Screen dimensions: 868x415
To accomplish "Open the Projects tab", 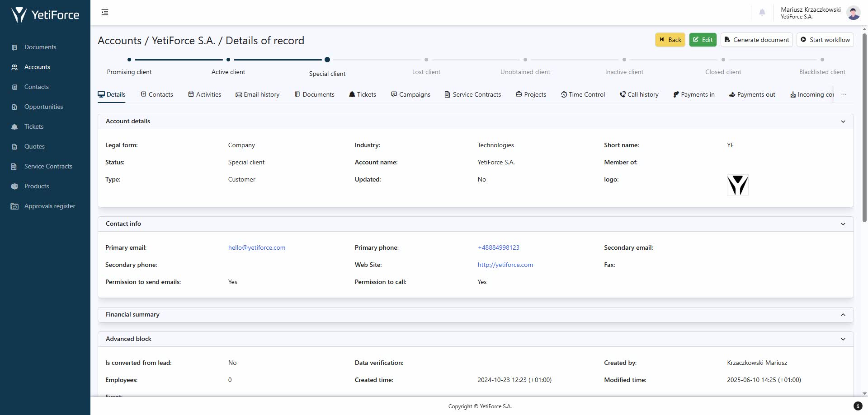I will click(531, 94).
